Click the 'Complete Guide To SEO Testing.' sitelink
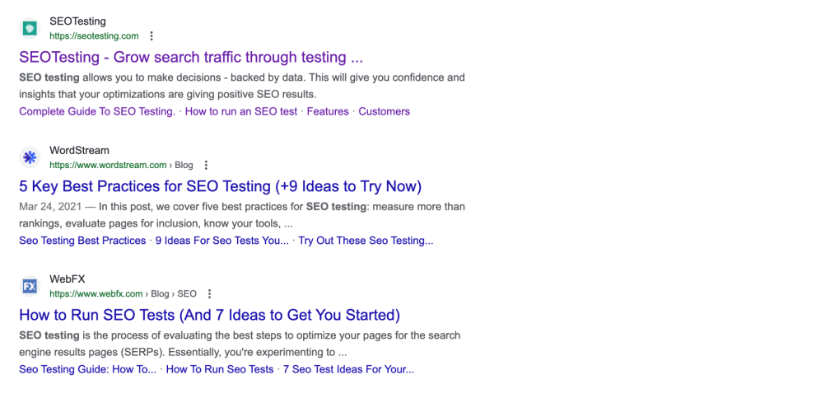 point(97,111)
